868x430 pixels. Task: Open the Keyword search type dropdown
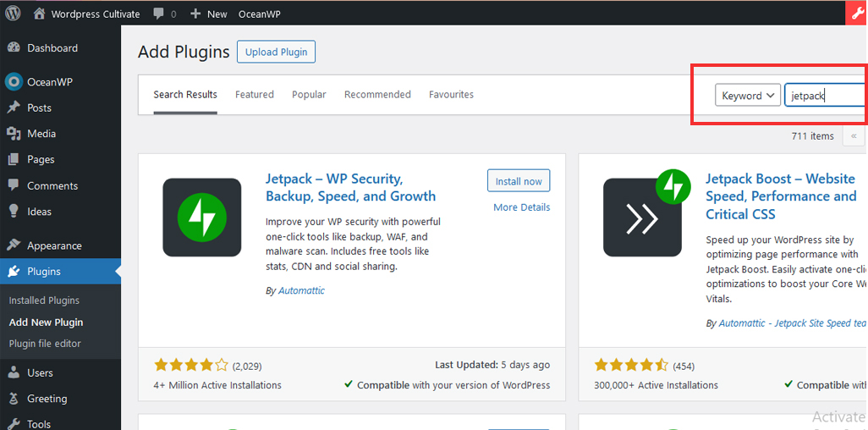click(747, 96)
